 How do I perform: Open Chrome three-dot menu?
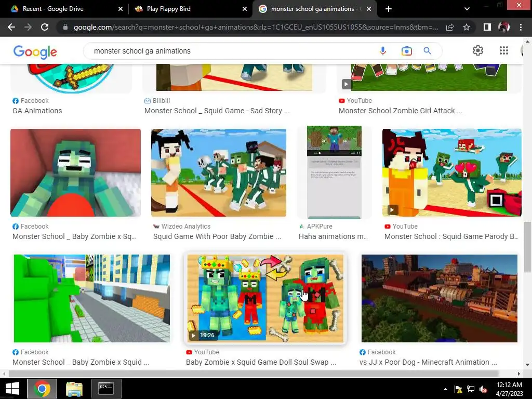521,27
